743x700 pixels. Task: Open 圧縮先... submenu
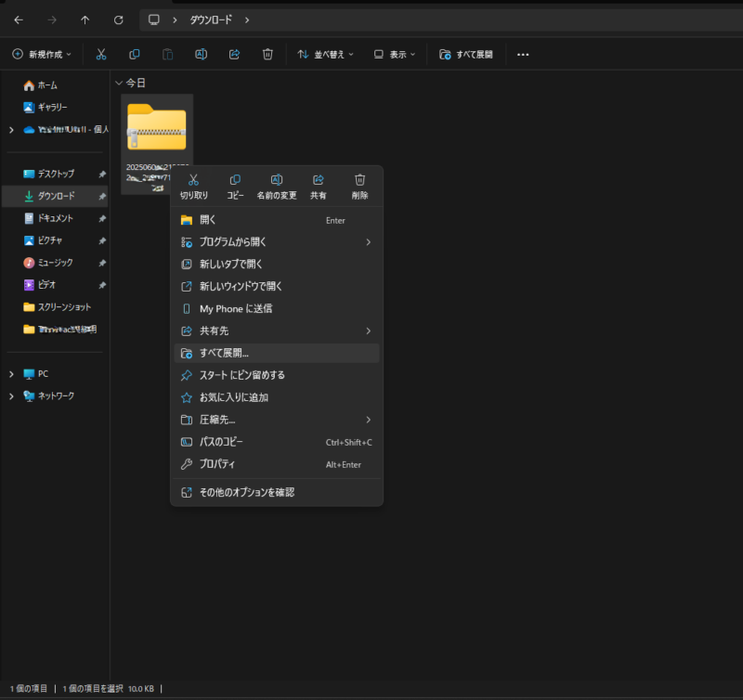coord(277,420)
